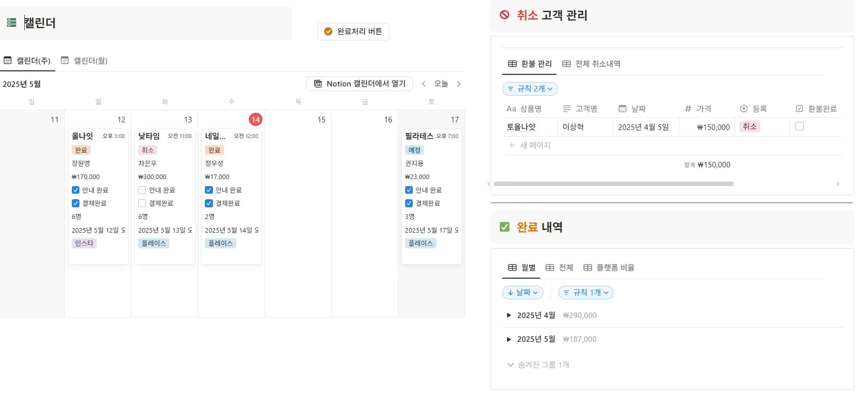This screenshot has height=398, width=868.
Task: Expand the 숨겨진 그룹 1개 section
Action: pyautogui.click(x=538, y=365)
